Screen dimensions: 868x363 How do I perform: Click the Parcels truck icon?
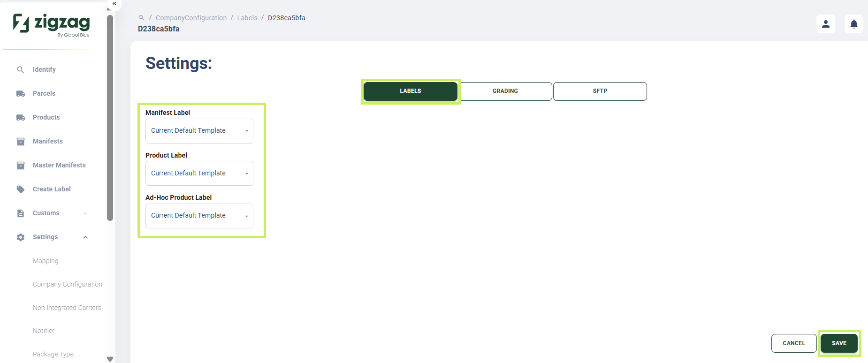click(x=21, y=93)
